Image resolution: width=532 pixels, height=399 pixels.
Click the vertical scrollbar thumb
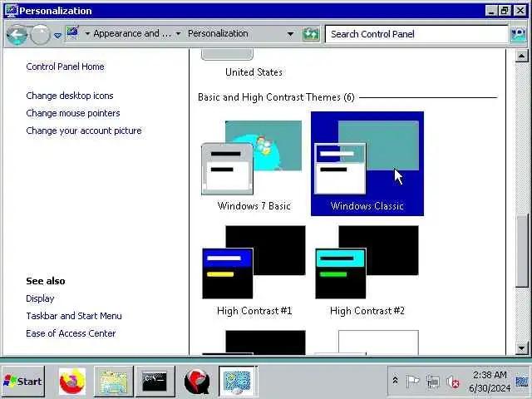click(x=521, y=250)
